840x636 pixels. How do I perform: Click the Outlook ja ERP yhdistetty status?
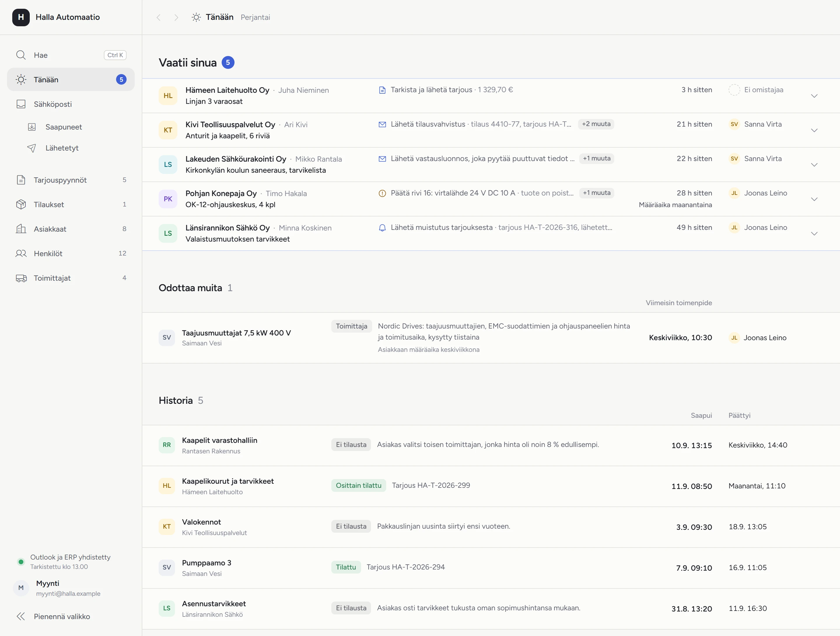(64, 562)
